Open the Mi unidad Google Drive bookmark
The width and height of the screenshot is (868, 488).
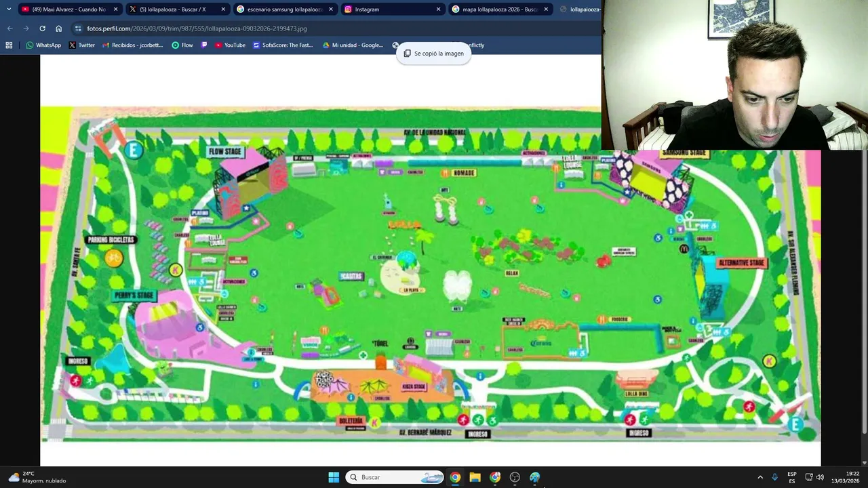click(353, 45)
